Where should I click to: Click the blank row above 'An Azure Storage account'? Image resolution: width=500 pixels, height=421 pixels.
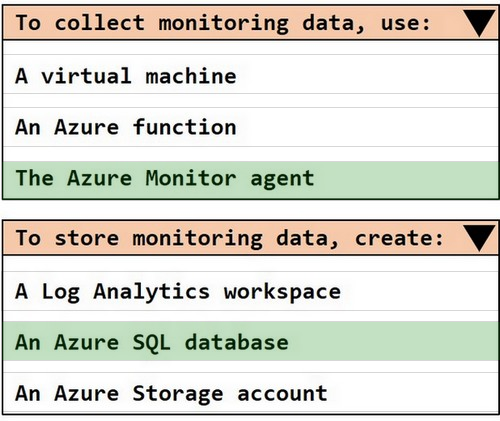251,366
